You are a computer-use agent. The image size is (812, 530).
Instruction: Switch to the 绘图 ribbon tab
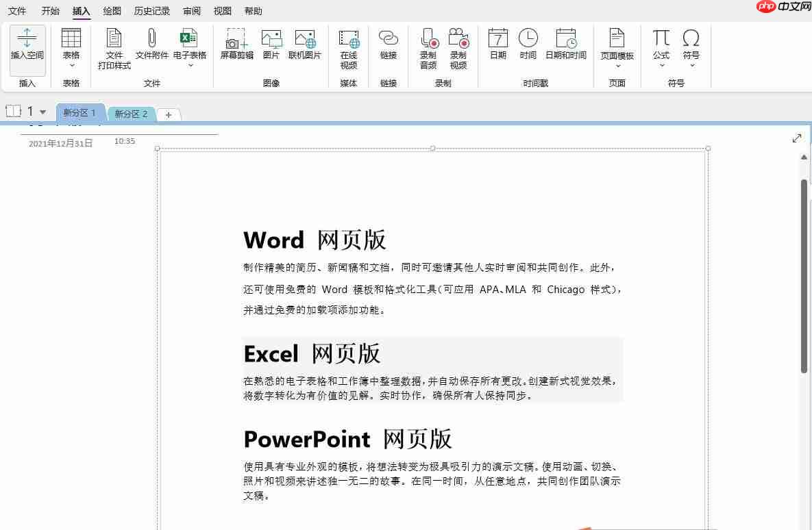tap(112, 11)
